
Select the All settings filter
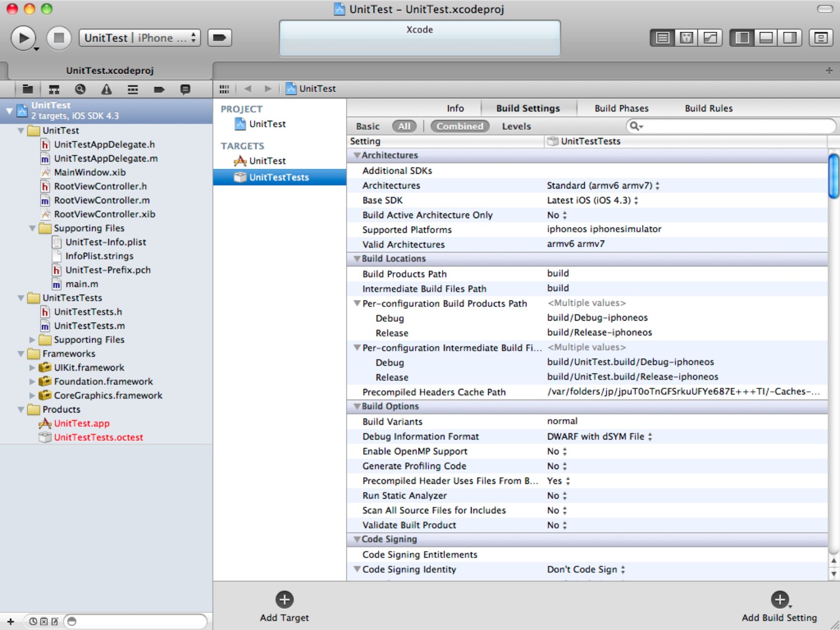click(x=404, y=126)
